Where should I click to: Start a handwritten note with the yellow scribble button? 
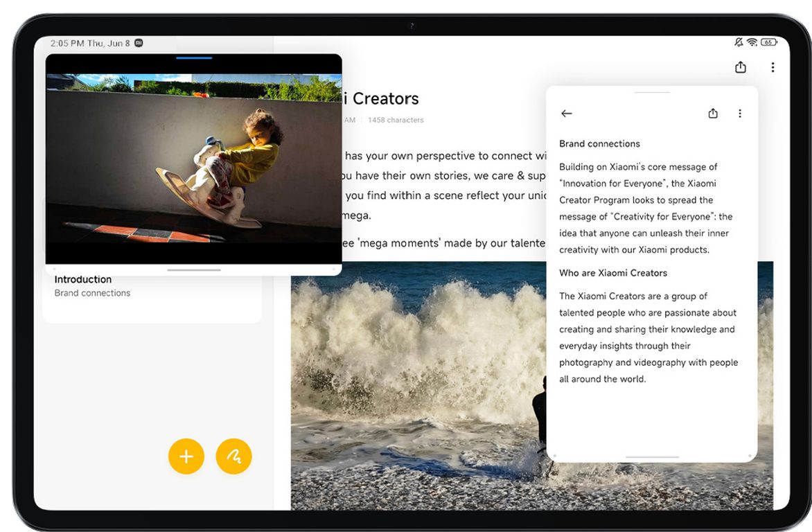click(233, 456)
